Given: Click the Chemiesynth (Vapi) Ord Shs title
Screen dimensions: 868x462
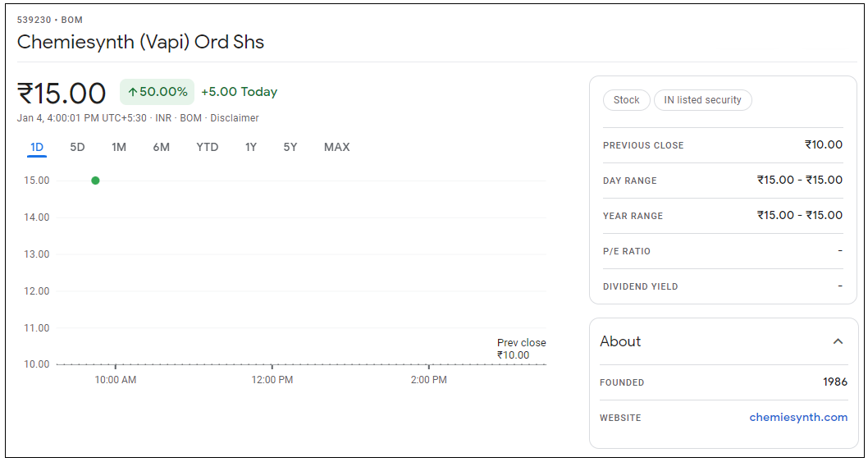Looking at the screenshot, I should (140, 42).
